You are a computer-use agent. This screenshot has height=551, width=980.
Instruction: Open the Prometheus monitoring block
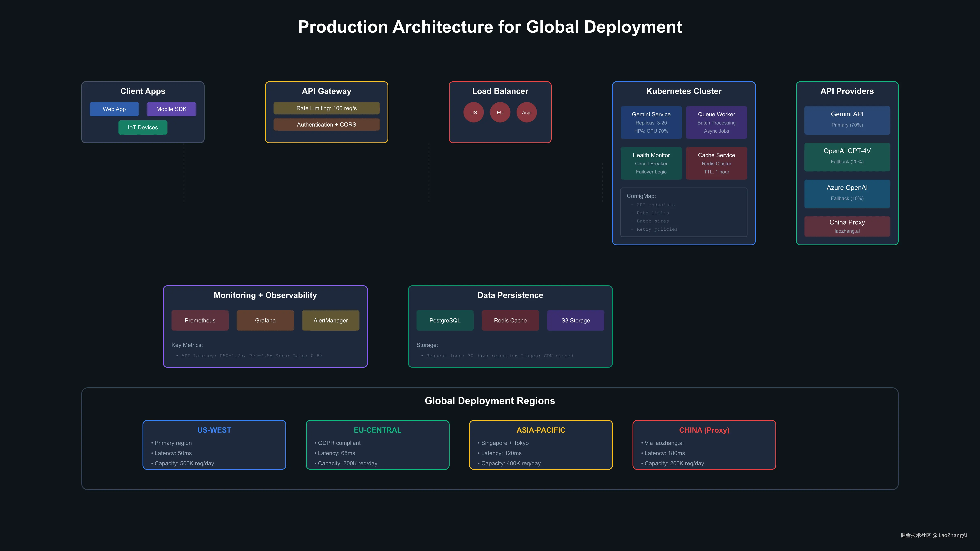click(200, 320)
